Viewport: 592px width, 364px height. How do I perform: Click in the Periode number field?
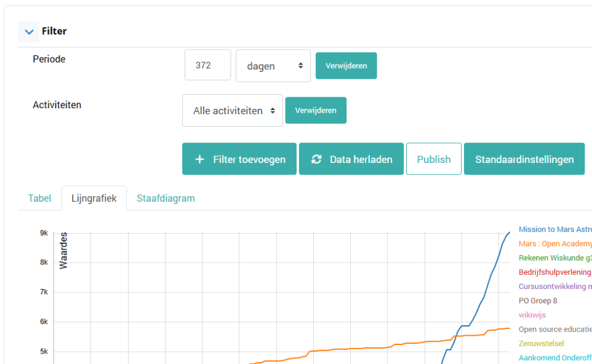click(x=207, y=65)
